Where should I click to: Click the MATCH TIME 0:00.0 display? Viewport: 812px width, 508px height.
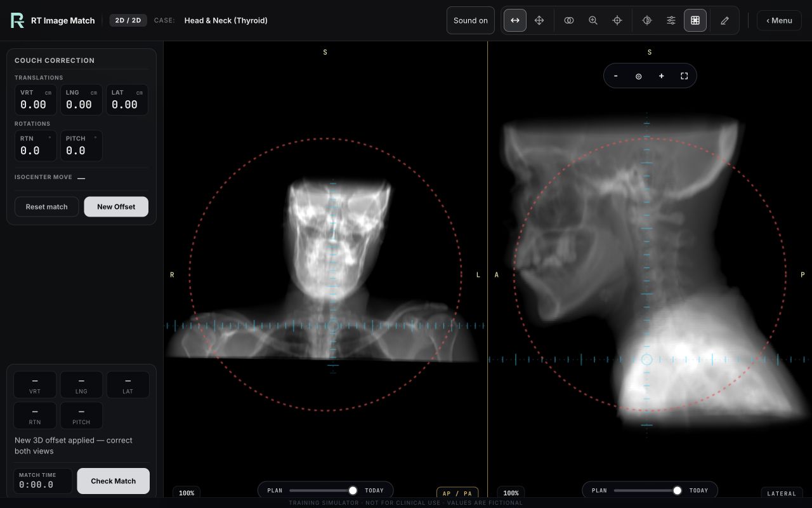[x=43, y=481]
